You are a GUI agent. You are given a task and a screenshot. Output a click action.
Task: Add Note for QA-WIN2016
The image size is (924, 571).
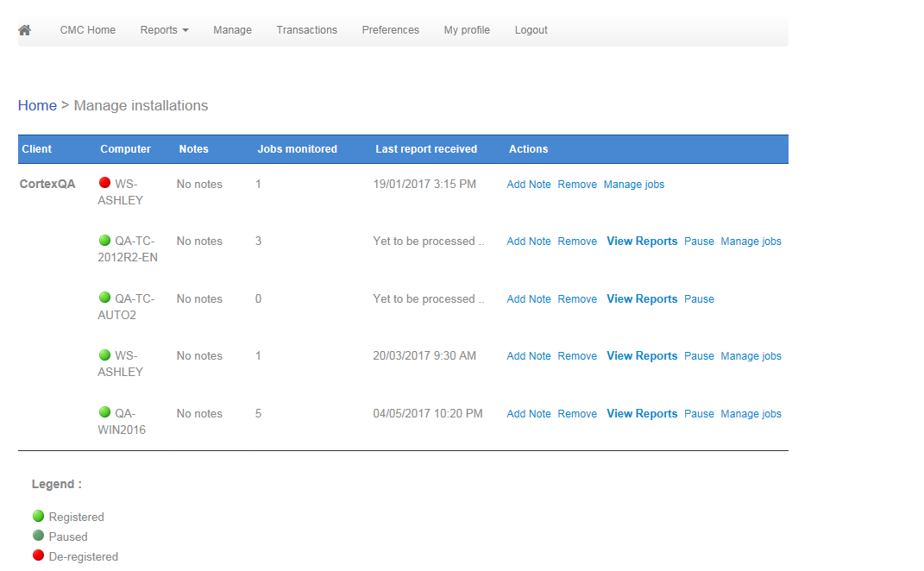pos(529,414)
